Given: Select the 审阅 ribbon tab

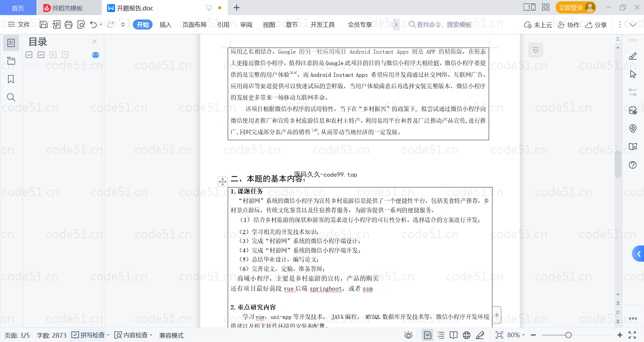Looking at the screenshot, I should tap(246, 24).
